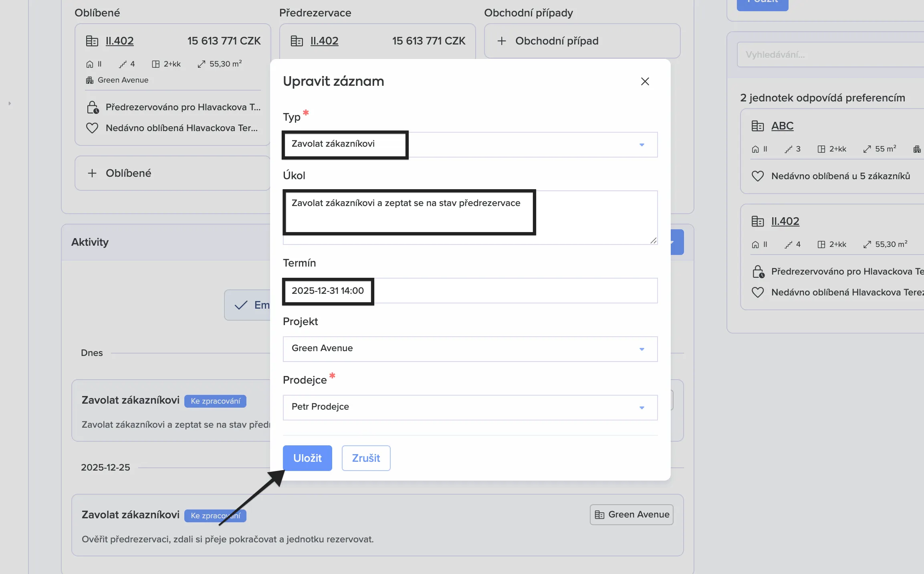This screenshot has width=924, height=574.
Task: Open the Prodejce dropdown arrow
Action: (642, 408)
